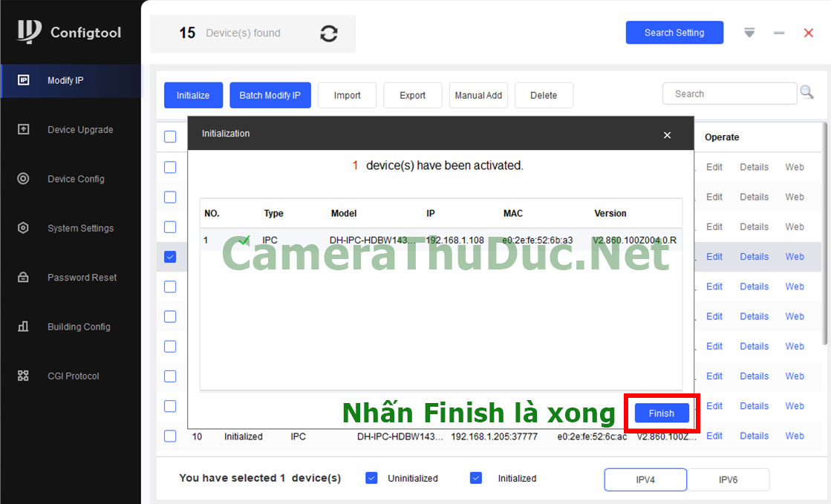Image resolution: width=831 pixels, height=504 pixels.
Task: Select the IPV4 option
Action: (x=645, y=480)
